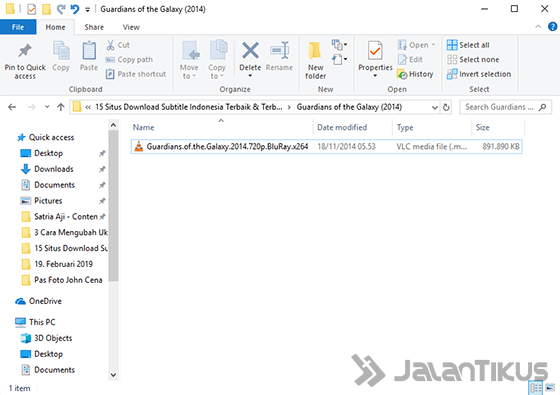The image size is (560, 395).
Task: Open the Delete options dropdown arrow
Action: click(250, 75)
